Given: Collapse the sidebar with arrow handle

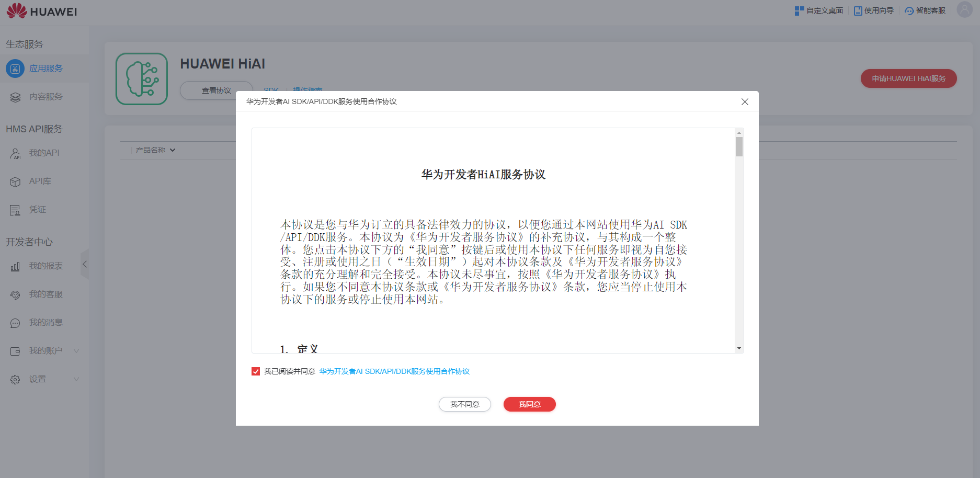Looking at the screenshot, I should coord(85,264).
